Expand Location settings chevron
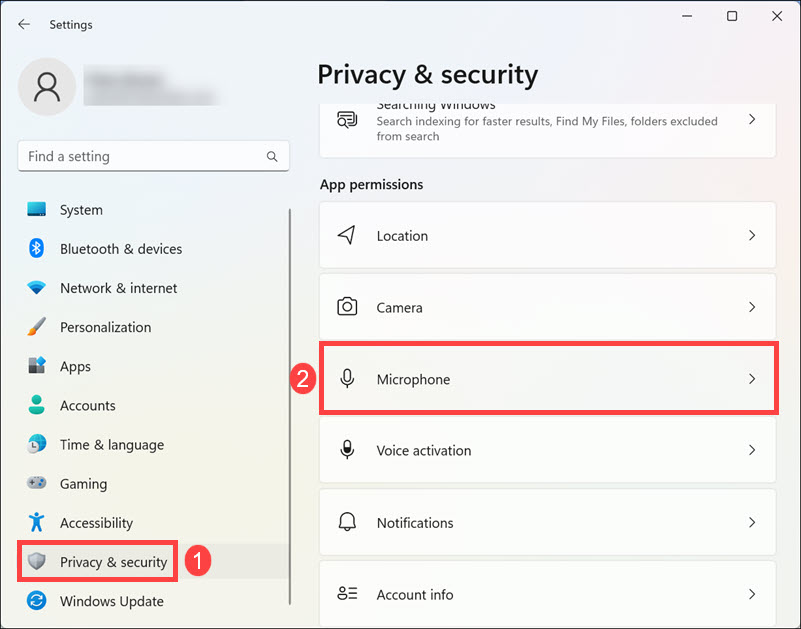This screenshot has height=629, width=801. click(x=752, y=236)
